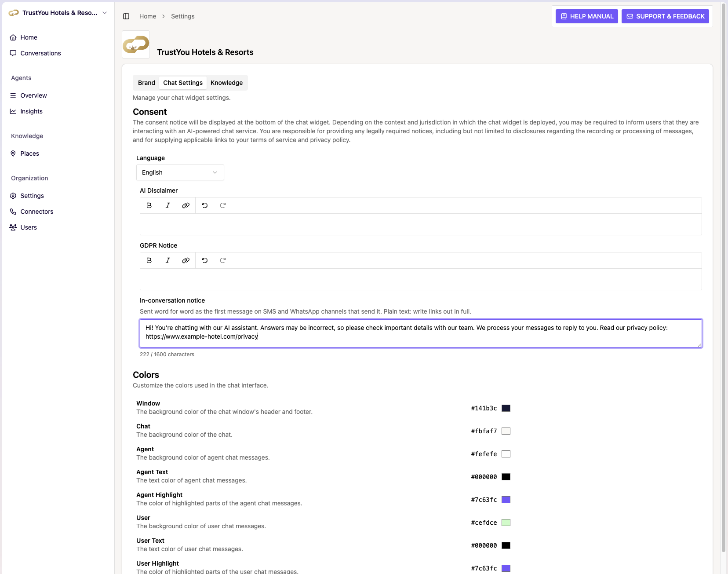
Task: Open Chat color swatch #fbfaf7
Action: click(x=506, y=431)
